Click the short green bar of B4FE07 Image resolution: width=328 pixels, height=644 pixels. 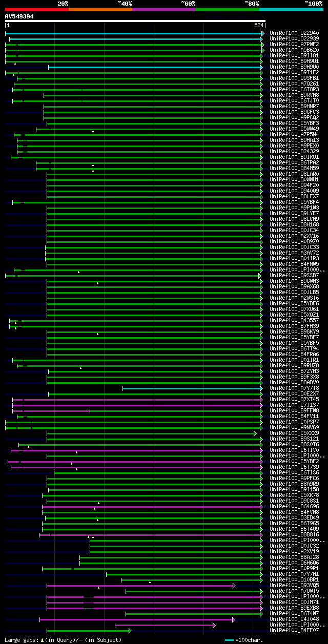(89, 631)
